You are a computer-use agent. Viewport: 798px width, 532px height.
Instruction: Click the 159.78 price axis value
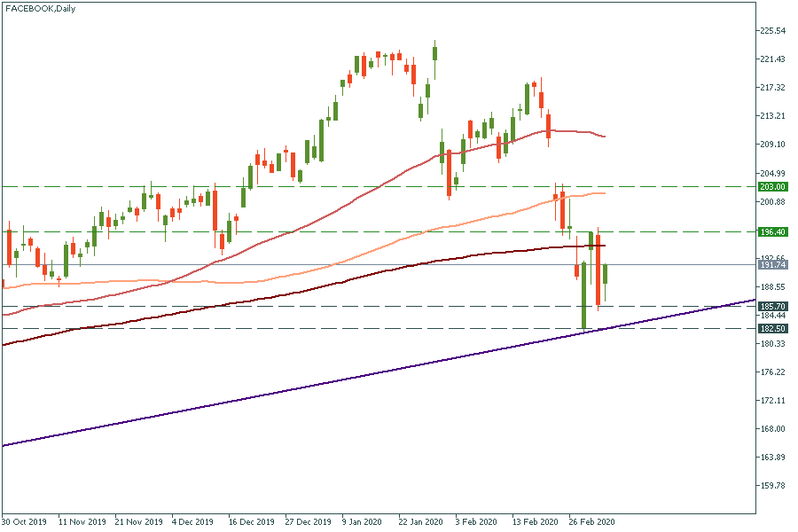tap(773, 486)
